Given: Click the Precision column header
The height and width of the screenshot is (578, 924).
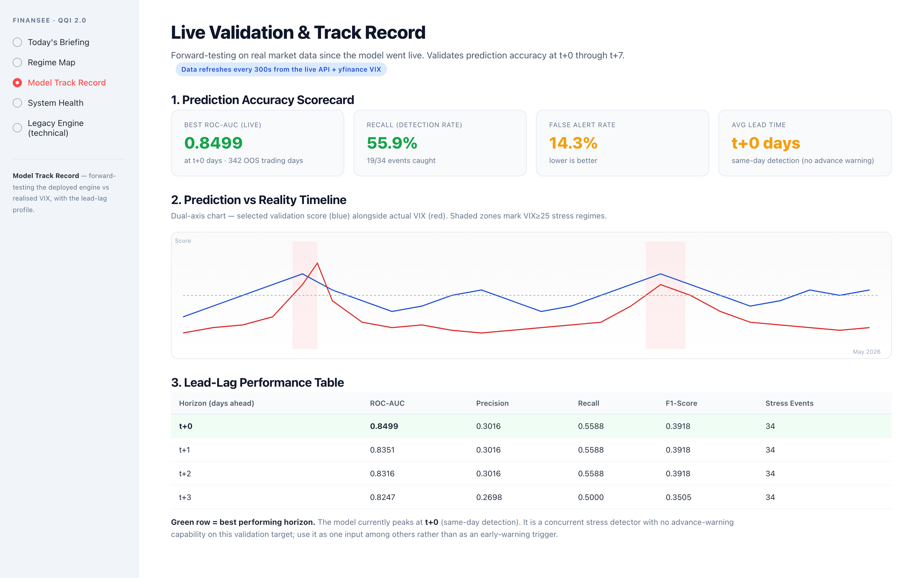Looking at the screenshot, I should 492,403.
